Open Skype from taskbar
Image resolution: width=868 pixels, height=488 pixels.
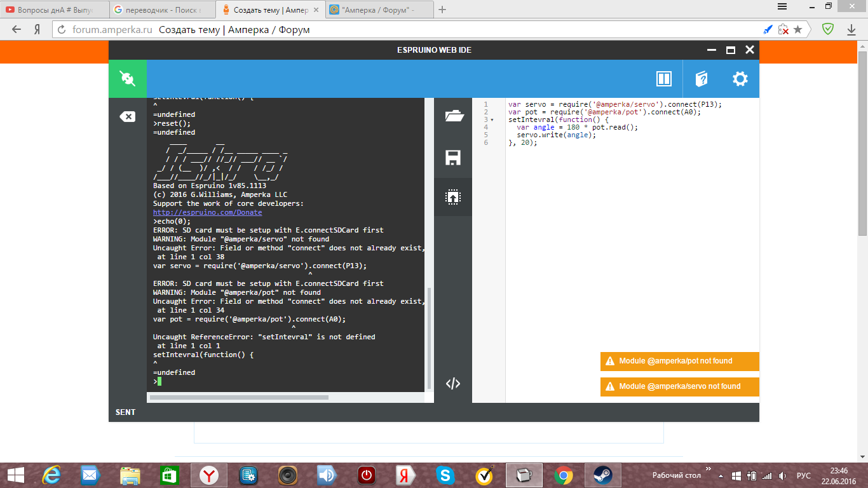click(445, 475)
